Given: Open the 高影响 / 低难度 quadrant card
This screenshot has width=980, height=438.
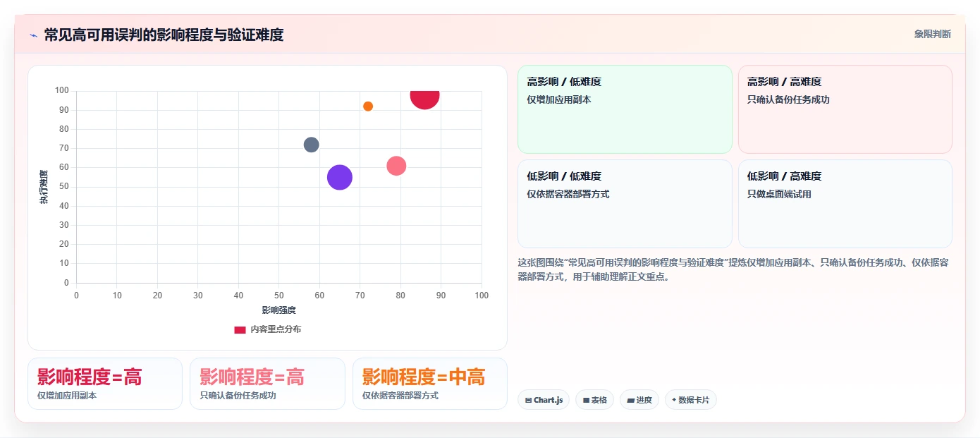Looking at the screenshot, I should coord(625,109).
